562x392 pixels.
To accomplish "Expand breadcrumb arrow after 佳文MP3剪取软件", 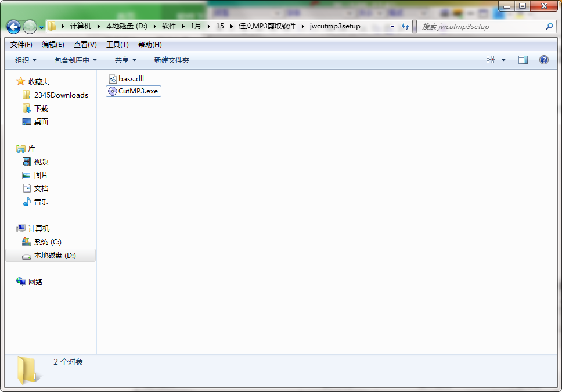I will pos(303,26).
